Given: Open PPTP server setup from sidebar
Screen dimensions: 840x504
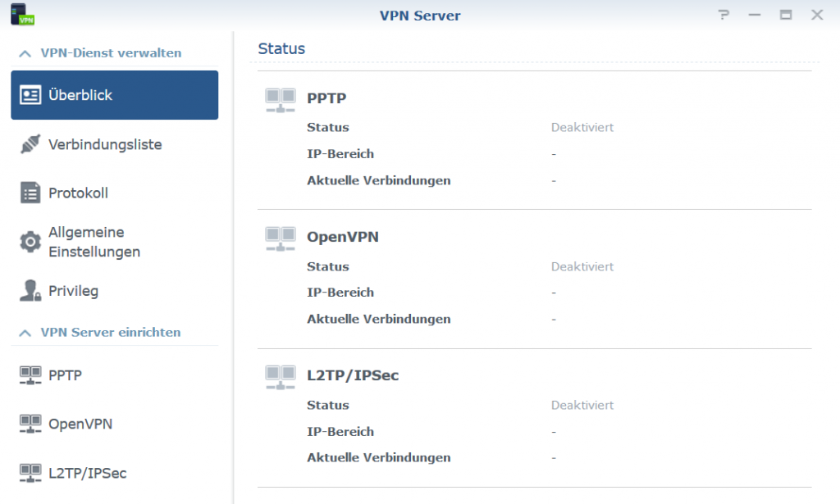Looking at the screenshot, I should coord(30,375).
